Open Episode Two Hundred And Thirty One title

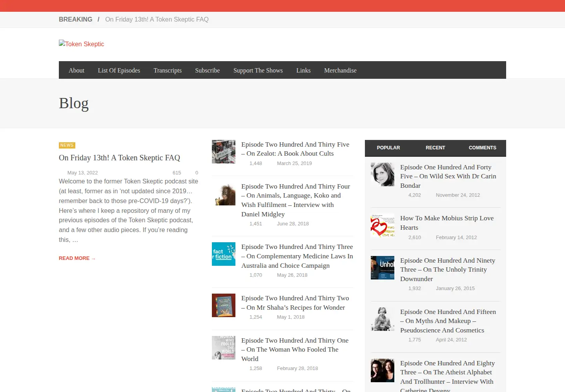[295, 349]
